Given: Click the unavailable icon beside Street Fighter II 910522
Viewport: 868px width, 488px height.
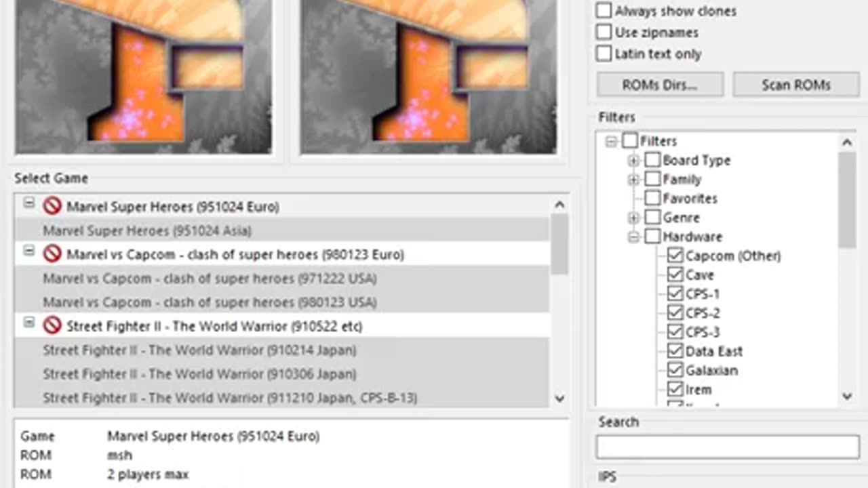Looking at the screenshot, I should click(52, 326).
